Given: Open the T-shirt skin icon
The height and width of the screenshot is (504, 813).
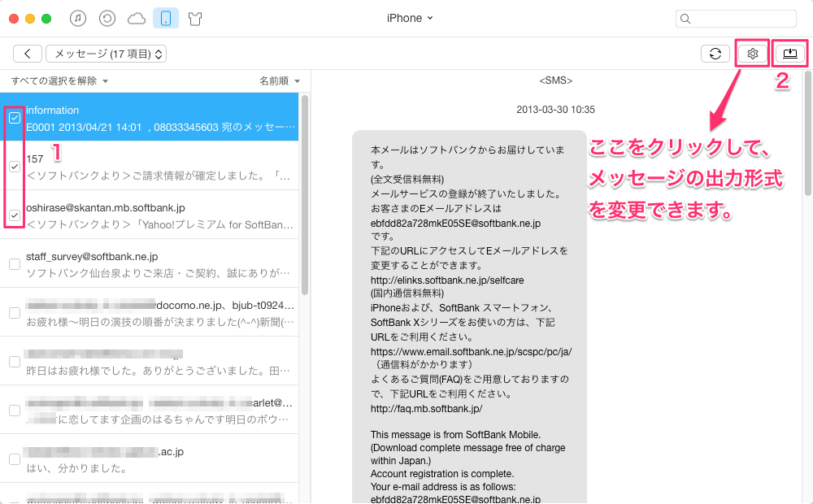Looking at the screenshot, I should 195,20.
